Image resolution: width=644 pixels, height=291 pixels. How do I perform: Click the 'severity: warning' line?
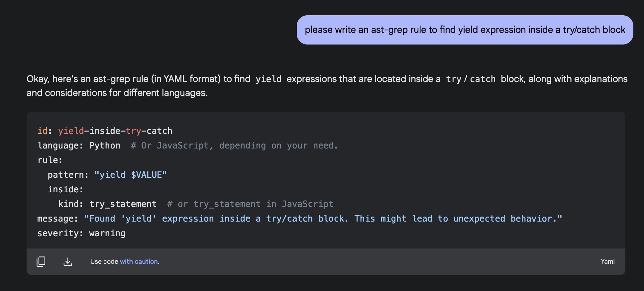[x=81, y=233]
